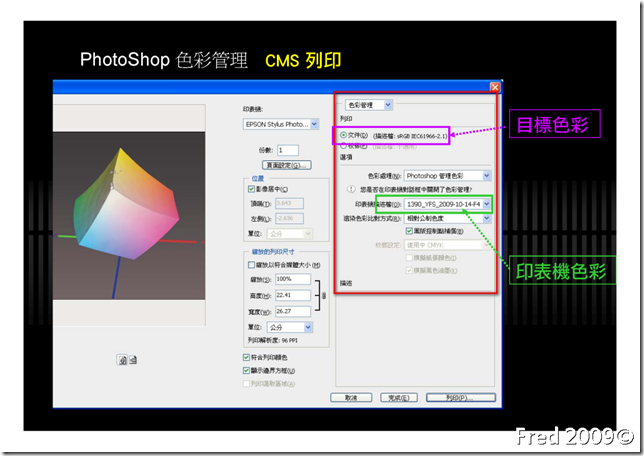Open printer profile dropdown 1390_YFS_2009-10-14-F4
This screenshot has width=644, height=456.
click(447, 204)
